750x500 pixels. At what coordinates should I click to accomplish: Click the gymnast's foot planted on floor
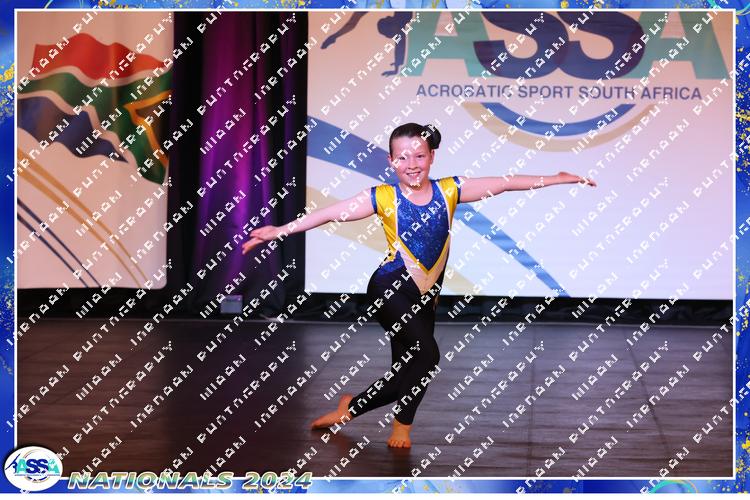pos(400,435)
